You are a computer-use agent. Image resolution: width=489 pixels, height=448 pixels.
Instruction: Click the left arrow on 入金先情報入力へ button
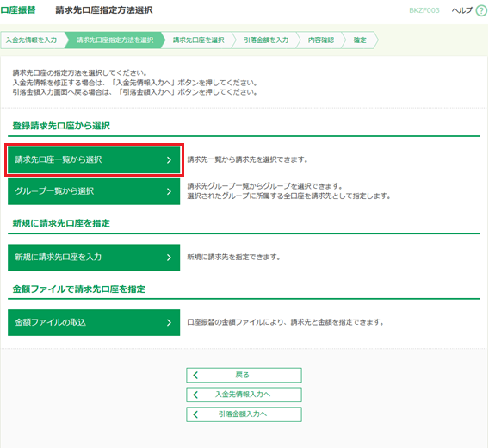[195, 395]
